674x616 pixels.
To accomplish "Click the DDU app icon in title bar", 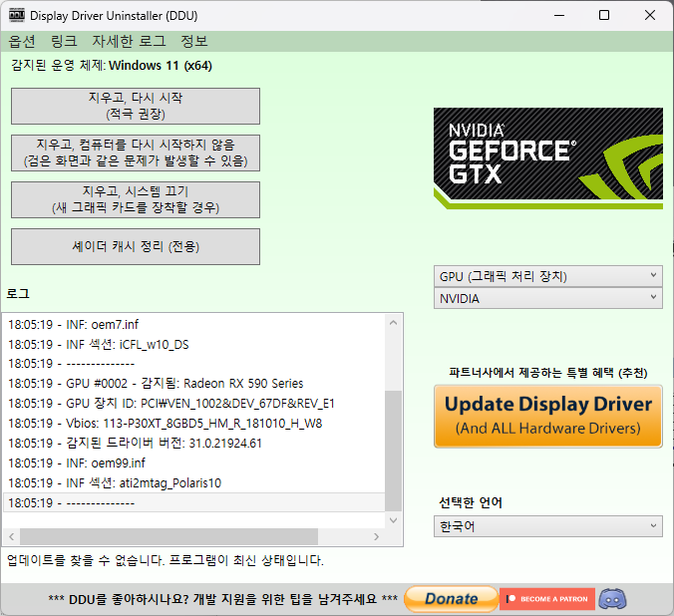I will tap(17, 16).
